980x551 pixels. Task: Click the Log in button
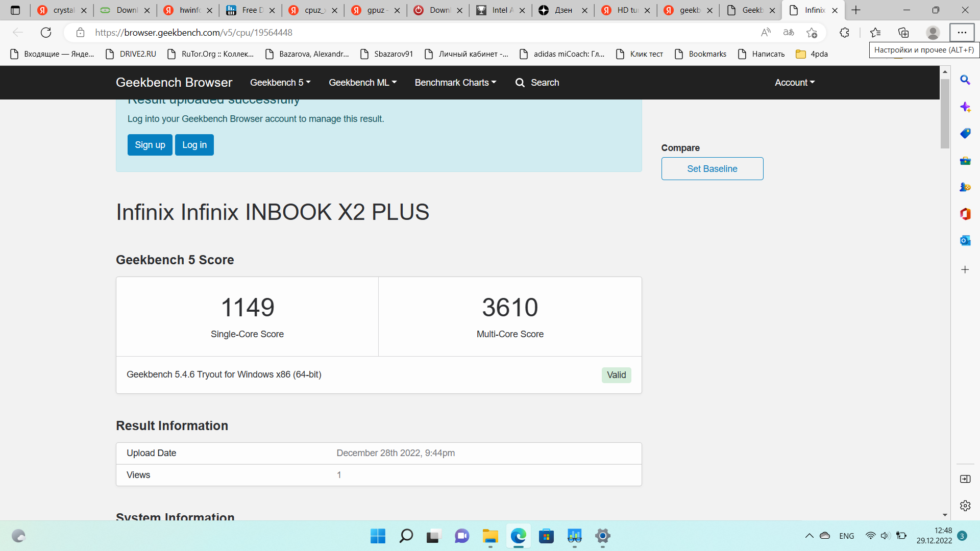tap(194, 145)
